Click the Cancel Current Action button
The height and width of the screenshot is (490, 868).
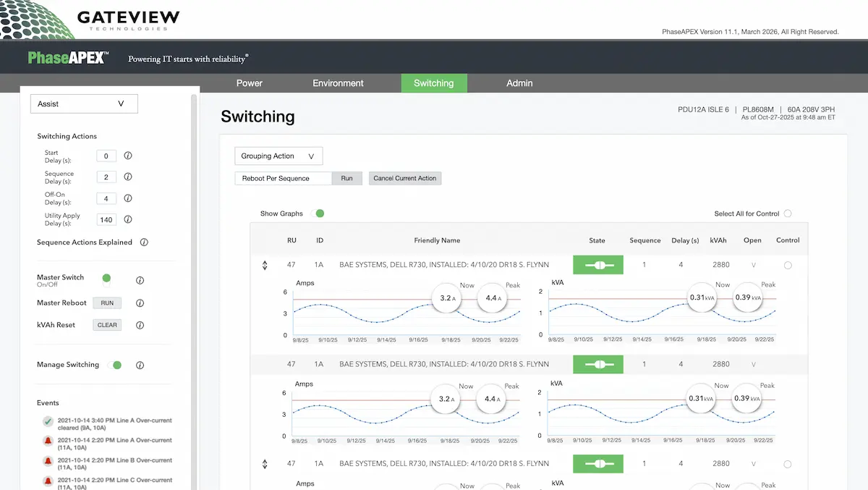pyautogui.click(x=405, y=178)
